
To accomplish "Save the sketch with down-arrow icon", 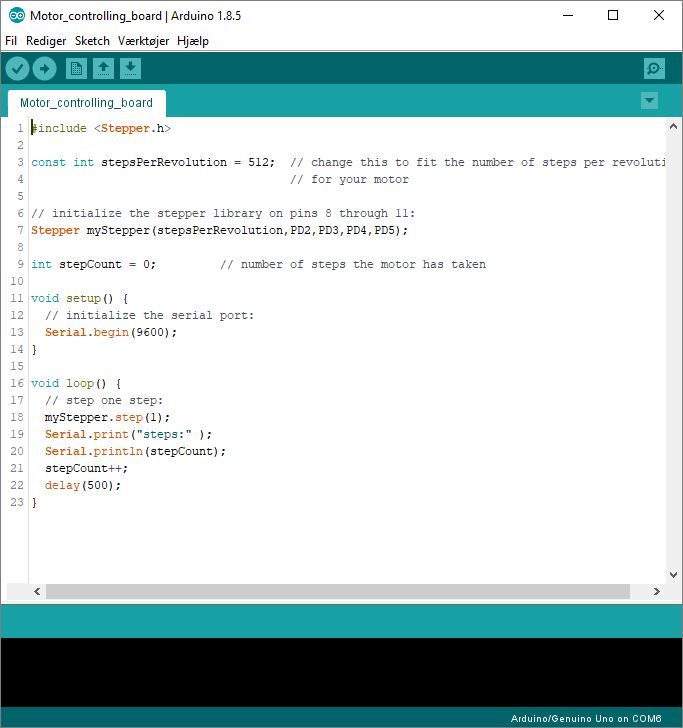I will [130, 69].
